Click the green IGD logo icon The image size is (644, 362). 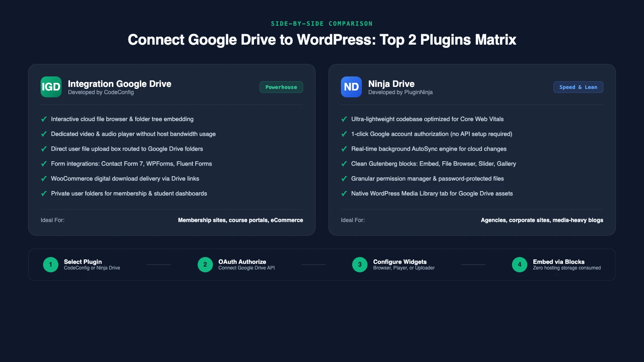(51, 87)
